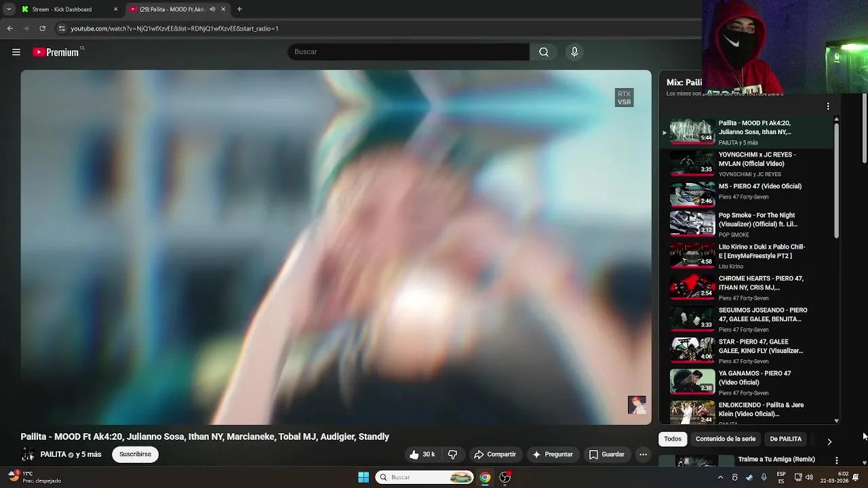Screen dimensions: 868x488
Task: Open weather widget 11°C despejado
Action: (34, 477)
